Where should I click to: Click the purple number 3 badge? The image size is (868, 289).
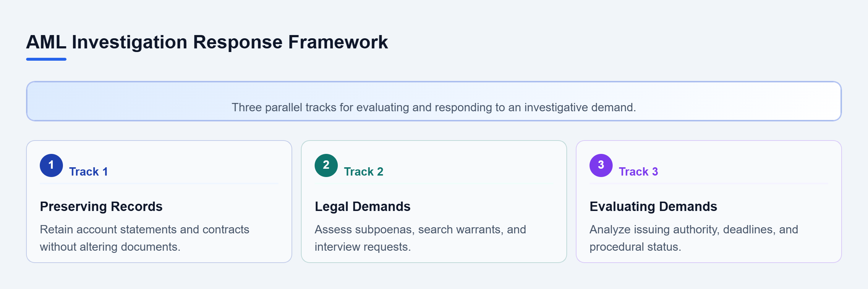click(x=601, y=165)
